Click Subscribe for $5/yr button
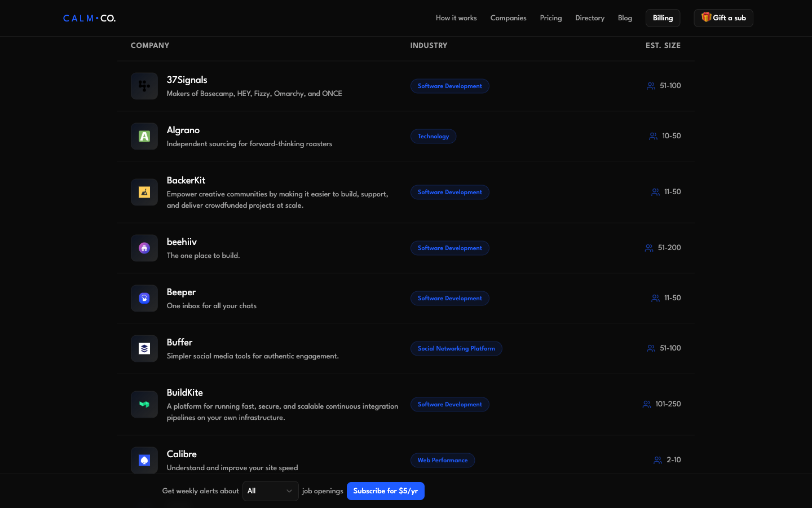This screenshot has width=812, height=508. [386, 491]
